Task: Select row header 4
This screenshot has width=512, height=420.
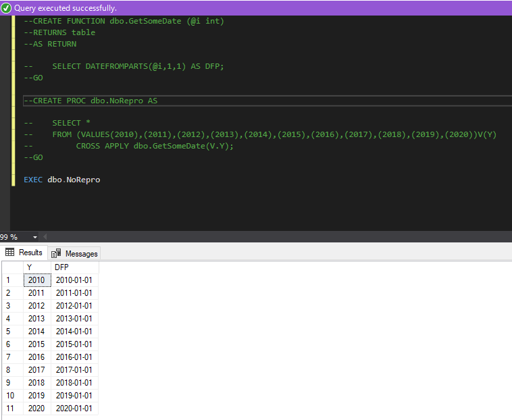Action: [13, 319]
